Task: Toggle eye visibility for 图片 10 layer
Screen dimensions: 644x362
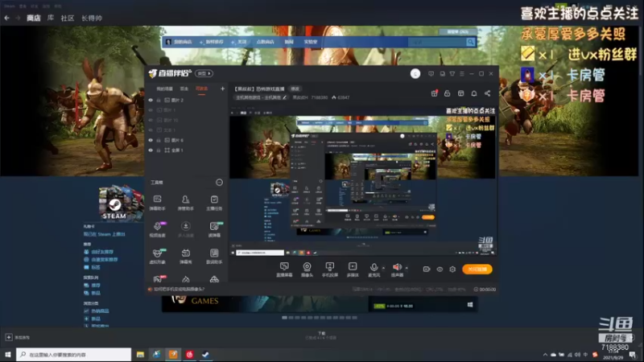Action: coord(151,120)
